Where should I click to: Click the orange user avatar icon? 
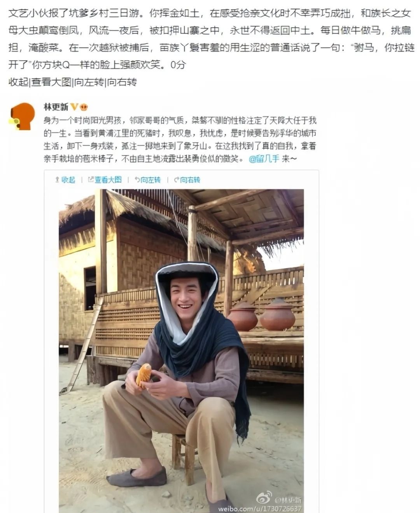point(22,116)
